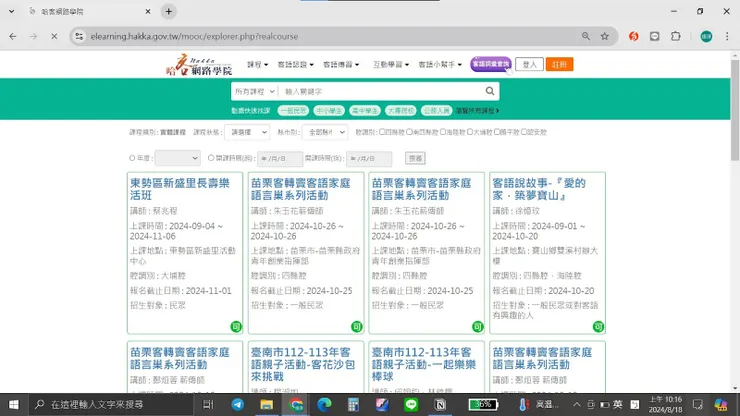Open Chrome's three-dot menu
Viewport: 740px width, 416px height.
(x=727, y=36)
